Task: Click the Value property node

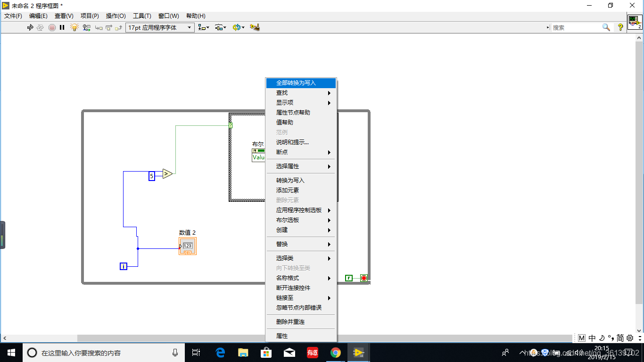Action: click(x=259, y=155)
